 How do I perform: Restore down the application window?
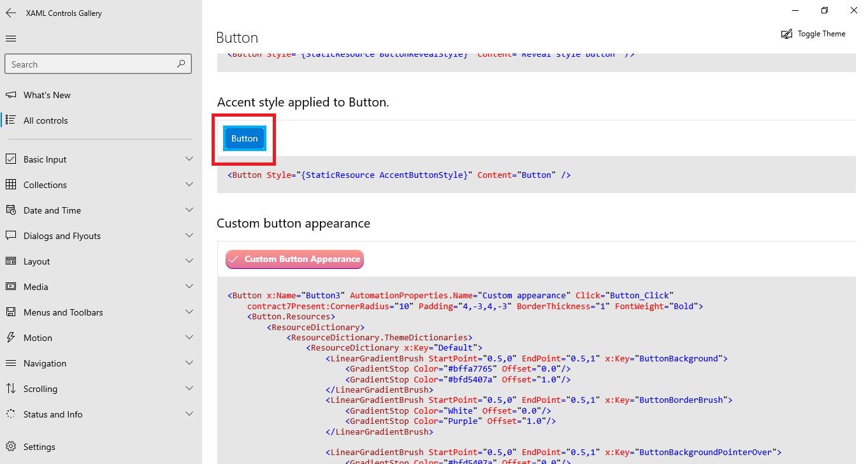[825, 10]
